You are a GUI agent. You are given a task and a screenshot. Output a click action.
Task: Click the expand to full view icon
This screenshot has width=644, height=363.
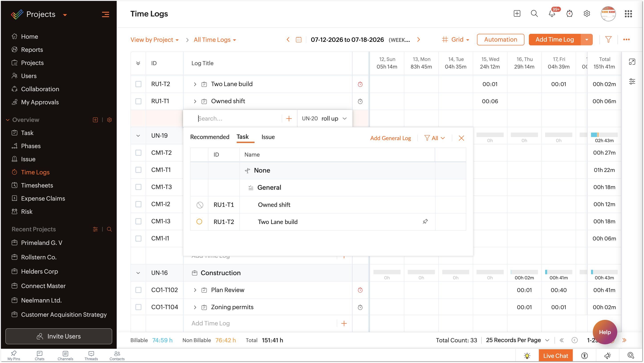coord(632,62)
